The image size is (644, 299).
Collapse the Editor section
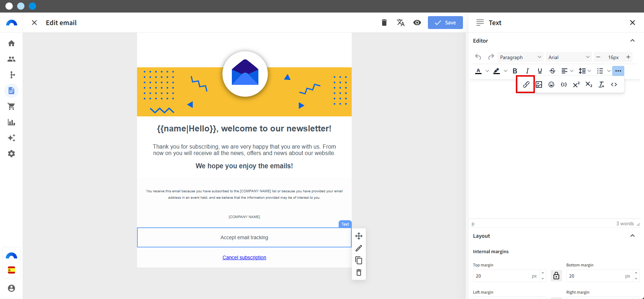pos(633,40)
